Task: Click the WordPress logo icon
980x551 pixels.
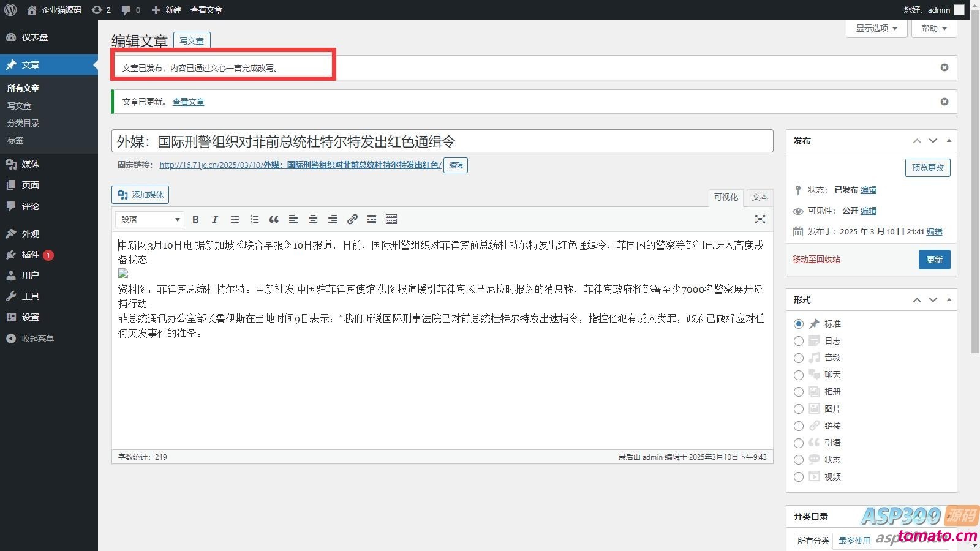Action: pyautogui.click(x=10, y=10)
